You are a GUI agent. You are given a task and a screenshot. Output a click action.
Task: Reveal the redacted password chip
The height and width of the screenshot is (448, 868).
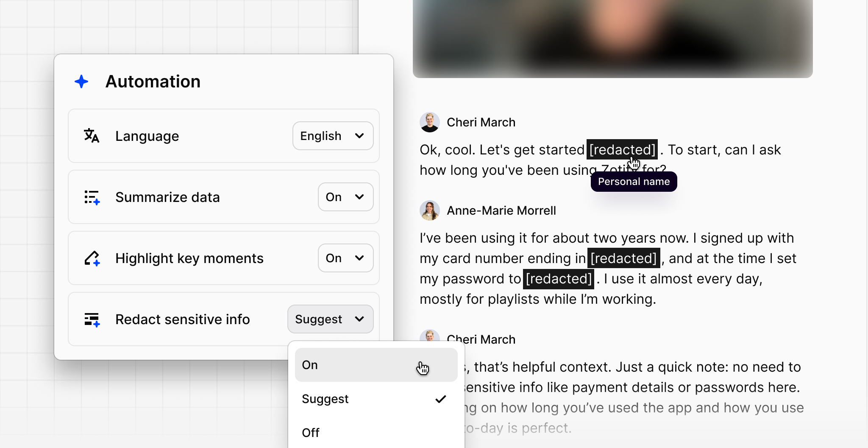click(558, 279)
